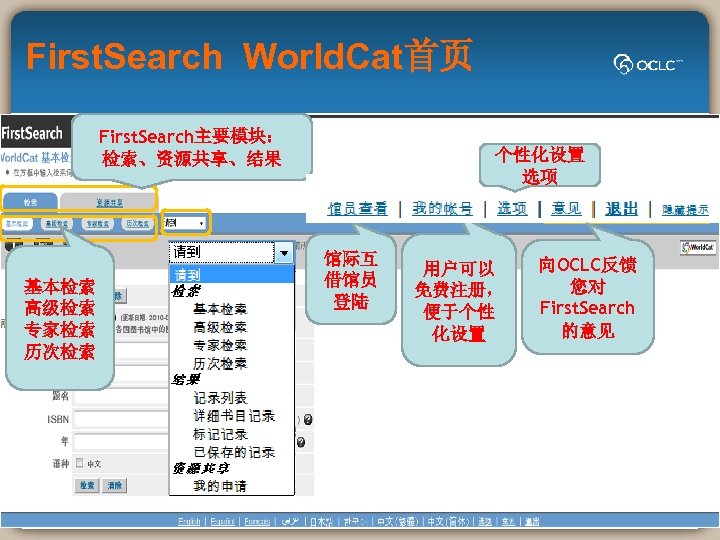Select 详细书目记录 in the dropdown list
Image resolution: width=720 pixels, height=540 pixels.
click(x=234, y=416)
